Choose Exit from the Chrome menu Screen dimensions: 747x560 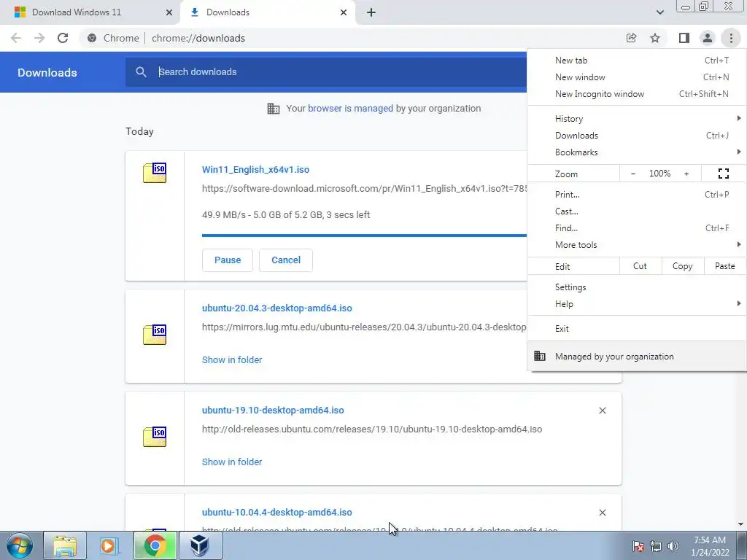[x=637, y=329]
